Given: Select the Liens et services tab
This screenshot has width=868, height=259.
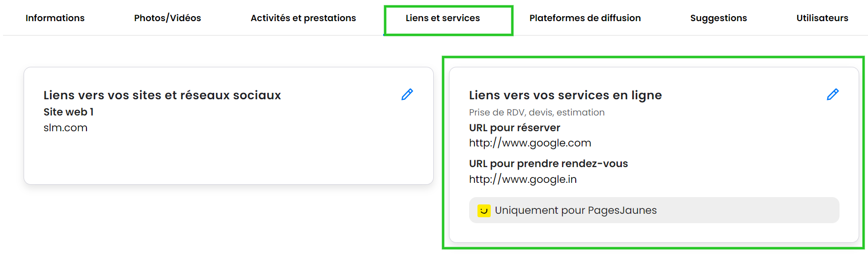Looking at the screenshot, I should pyautogui.click(x=443, y=18).
